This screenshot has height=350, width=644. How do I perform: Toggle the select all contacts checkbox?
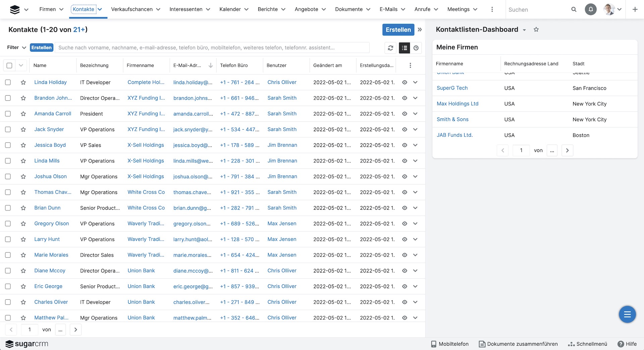9,65
